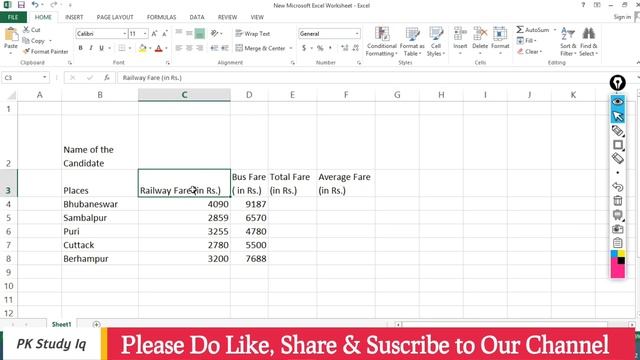Click the Font Color red A icon

point(159,48)
